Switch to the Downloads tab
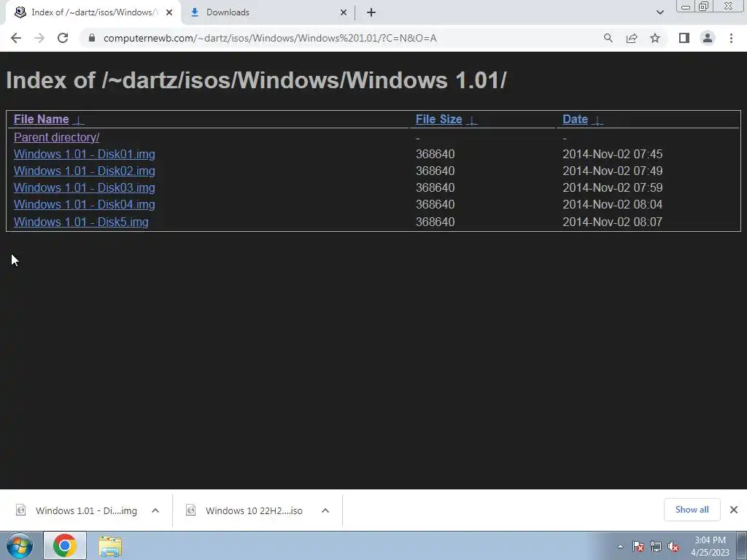The height and width of the screenshot is (560, 747). [x=268, y=12]
